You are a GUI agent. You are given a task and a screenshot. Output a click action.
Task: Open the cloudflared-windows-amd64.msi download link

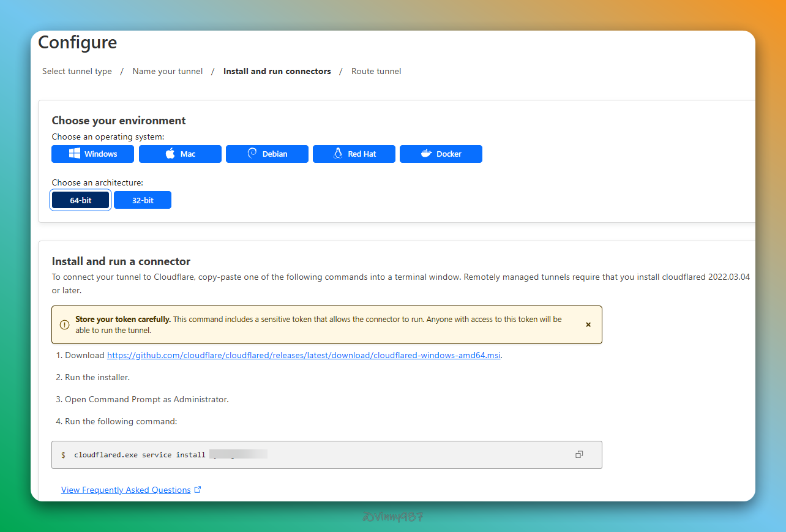pyautogui.click(x=304, y=355)
